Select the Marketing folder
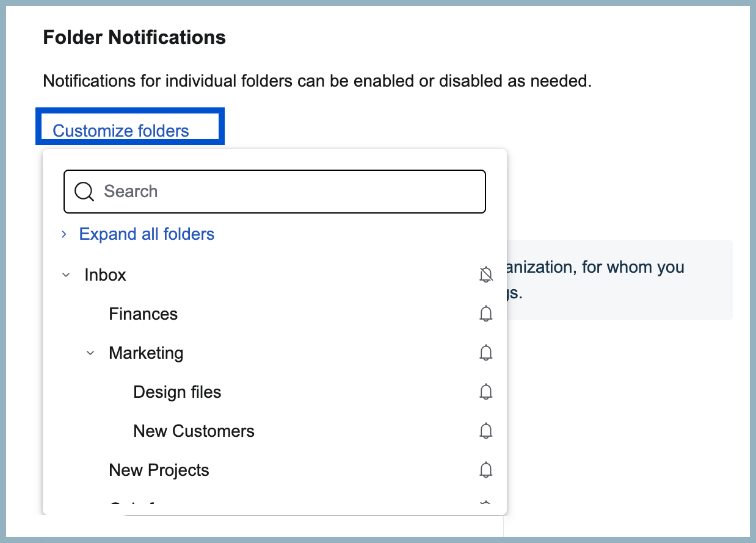Image resolution: width=756 pixels, height=543 pixels. tap(146, 353)
